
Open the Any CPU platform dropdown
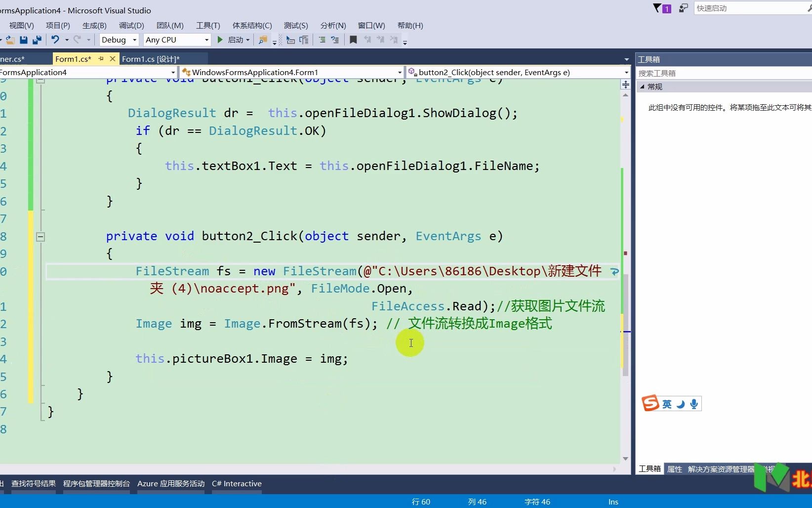tap(177, 40)
